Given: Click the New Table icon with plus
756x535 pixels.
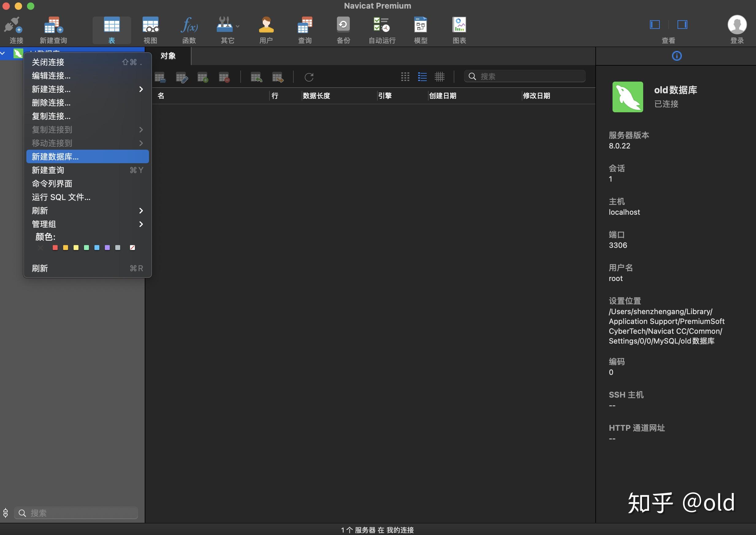Looking at the screenshot, I should [x=203, y=77].
